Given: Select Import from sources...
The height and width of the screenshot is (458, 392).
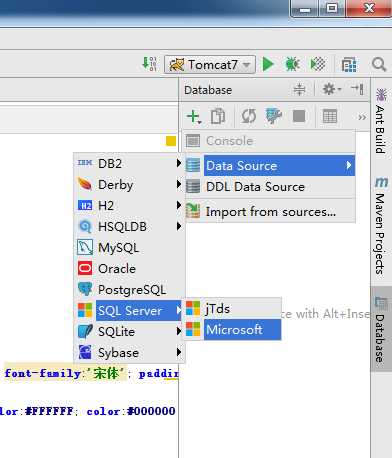Looking at the screenshot, I should [269, 211].
